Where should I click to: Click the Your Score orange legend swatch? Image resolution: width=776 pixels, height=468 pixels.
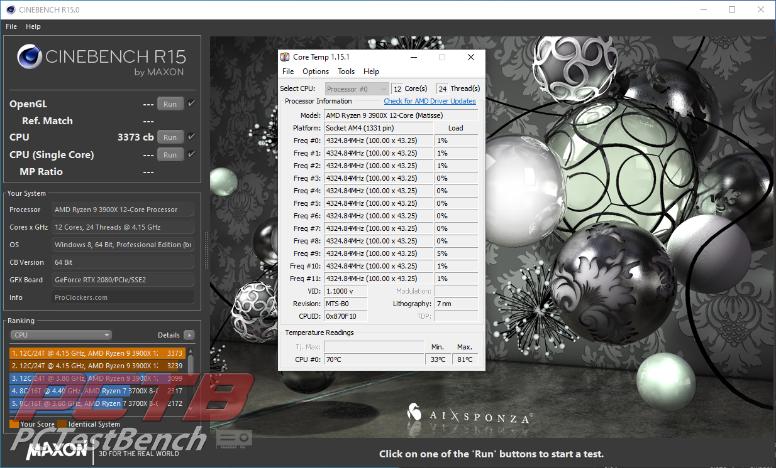point(14,424)
